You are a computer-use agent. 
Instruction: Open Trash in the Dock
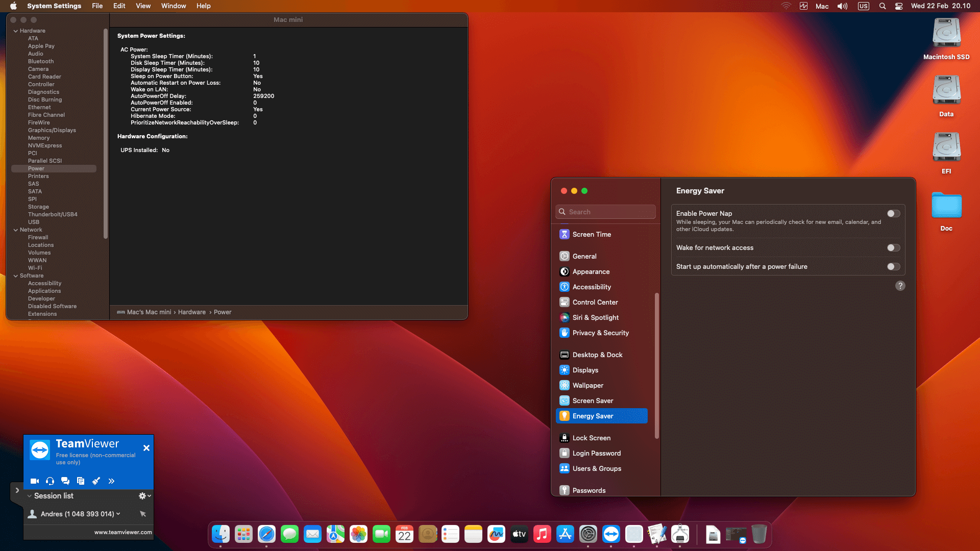[759, 534]
